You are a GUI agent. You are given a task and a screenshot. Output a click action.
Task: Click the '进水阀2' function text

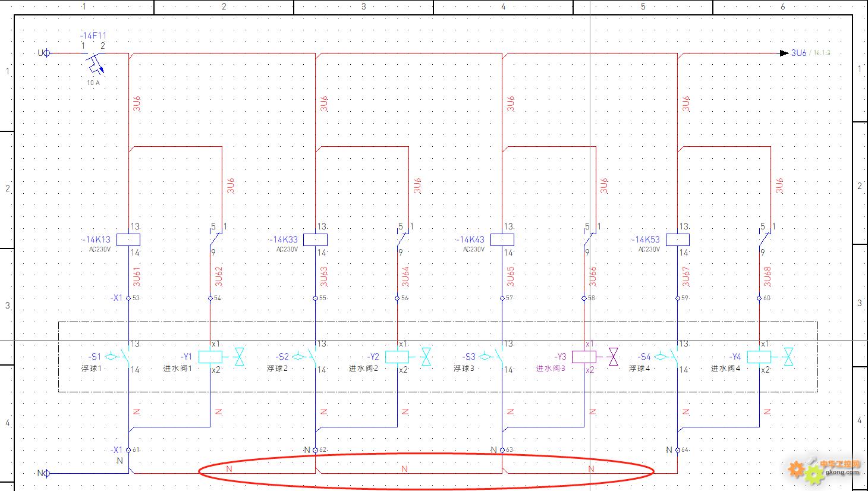point(363,369)
